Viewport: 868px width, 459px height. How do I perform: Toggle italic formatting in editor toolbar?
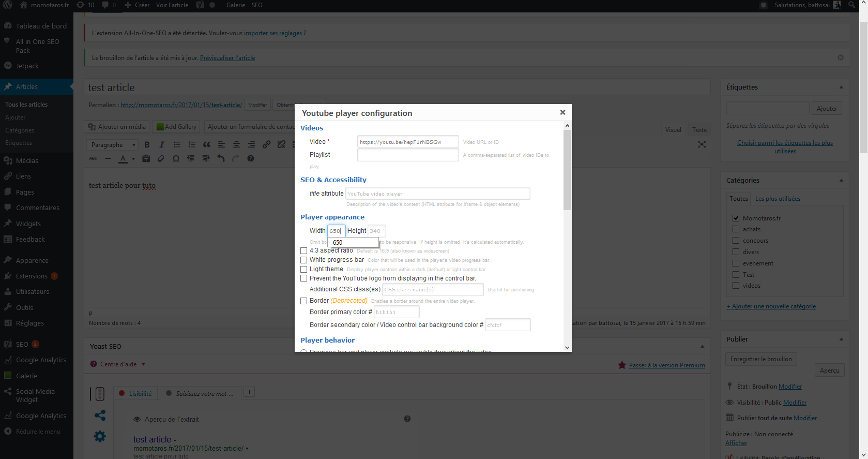coord(162,145)
